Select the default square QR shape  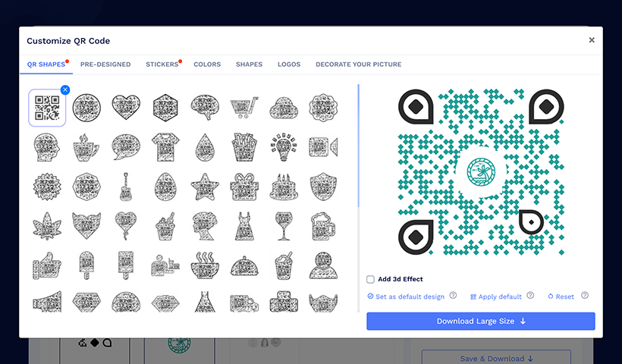point(47,108)
